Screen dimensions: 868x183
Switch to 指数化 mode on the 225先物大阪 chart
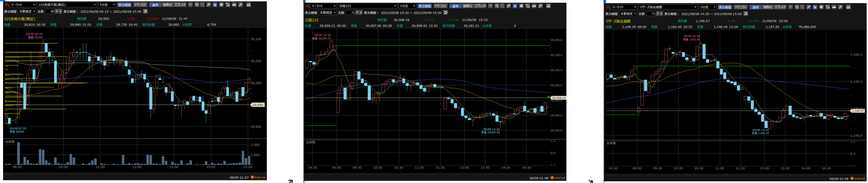[x=167, y=5]
